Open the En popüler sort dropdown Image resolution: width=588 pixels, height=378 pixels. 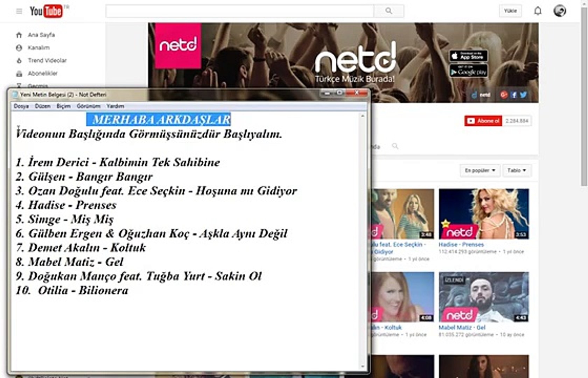pyautogui.click(x=480, y=170)
